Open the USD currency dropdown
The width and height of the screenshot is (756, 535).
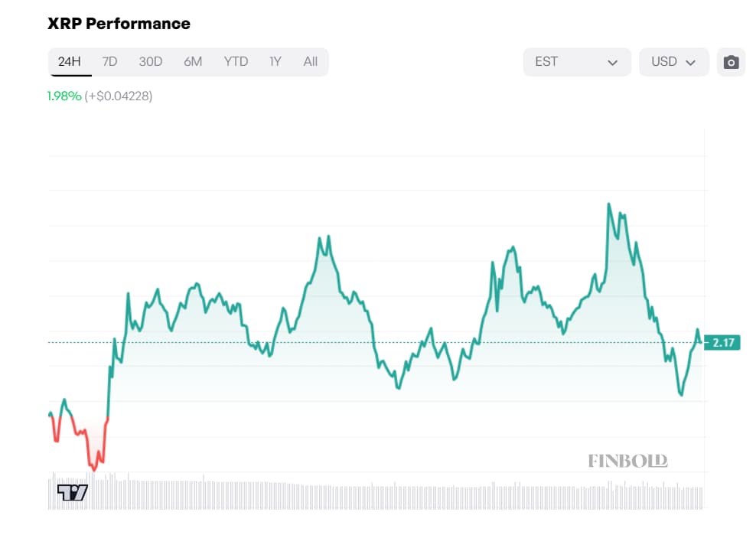(673, 62)
